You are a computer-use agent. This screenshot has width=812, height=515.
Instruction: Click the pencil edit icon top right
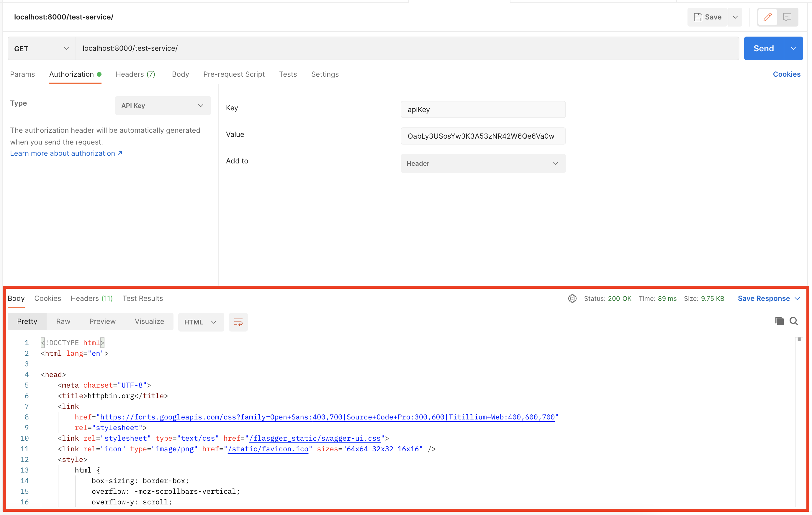(767, 17)
